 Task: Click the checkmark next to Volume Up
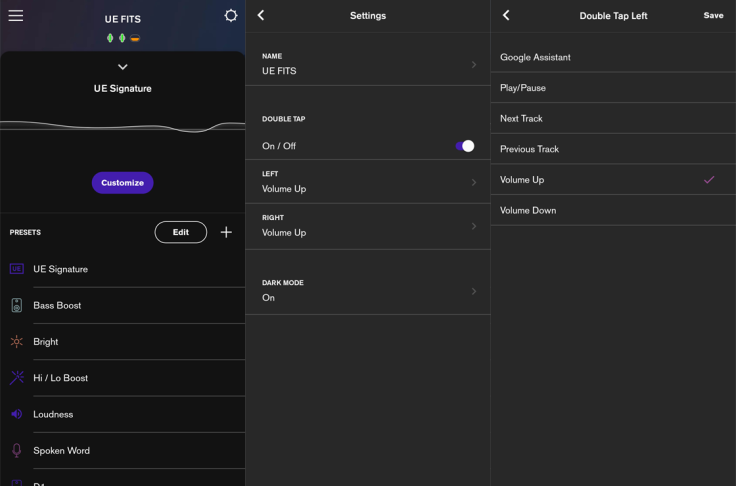pos(709,179)
